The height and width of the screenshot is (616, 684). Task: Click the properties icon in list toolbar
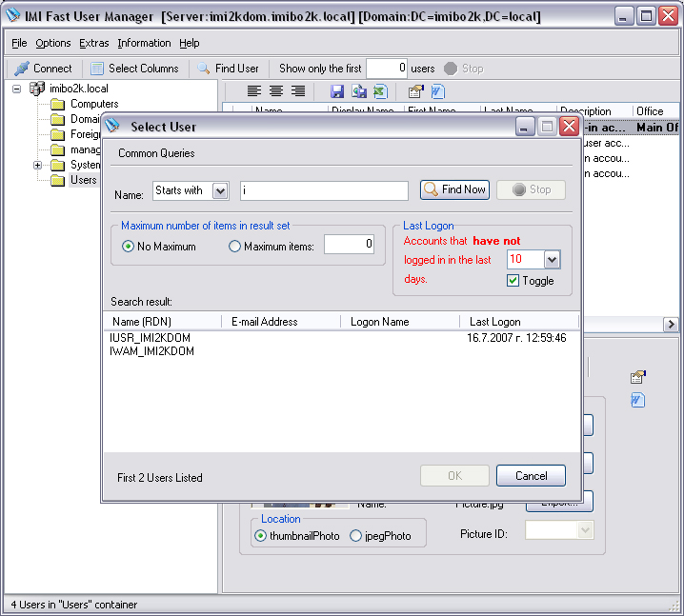tap(416, 91)
